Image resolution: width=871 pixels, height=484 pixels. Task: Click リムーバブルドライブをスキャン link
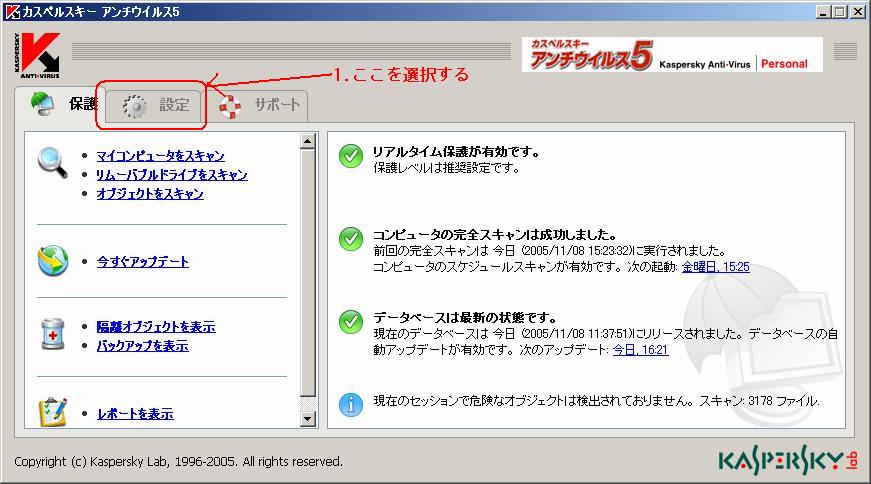[172, 175]
